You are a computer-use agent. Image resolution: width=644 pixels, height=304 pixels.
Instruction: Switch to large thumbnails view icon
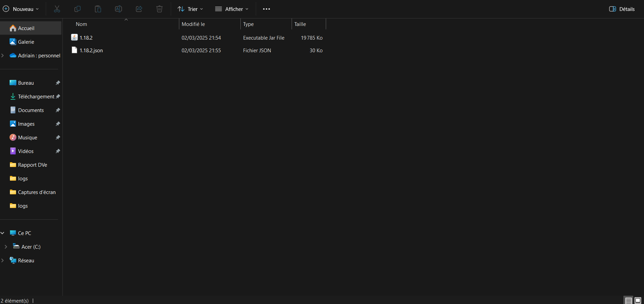click(638, 301)
